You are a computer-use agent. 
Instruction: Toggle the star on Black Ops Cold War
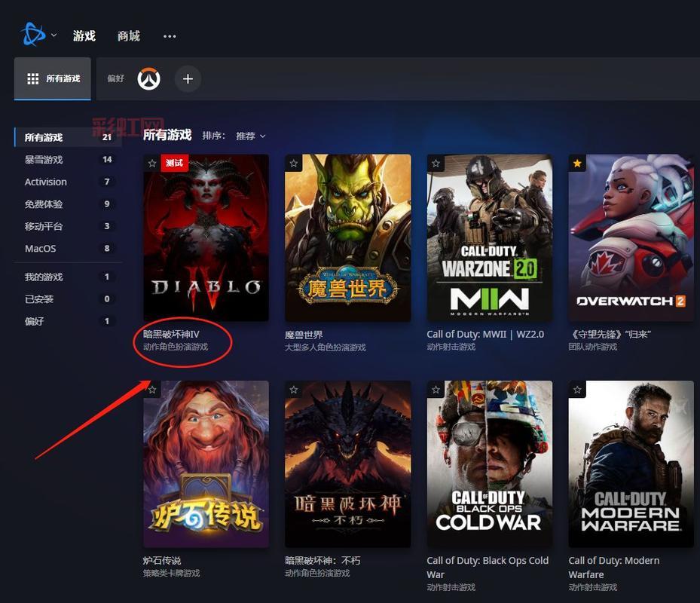pyautogui.click(x=436, y=390)
